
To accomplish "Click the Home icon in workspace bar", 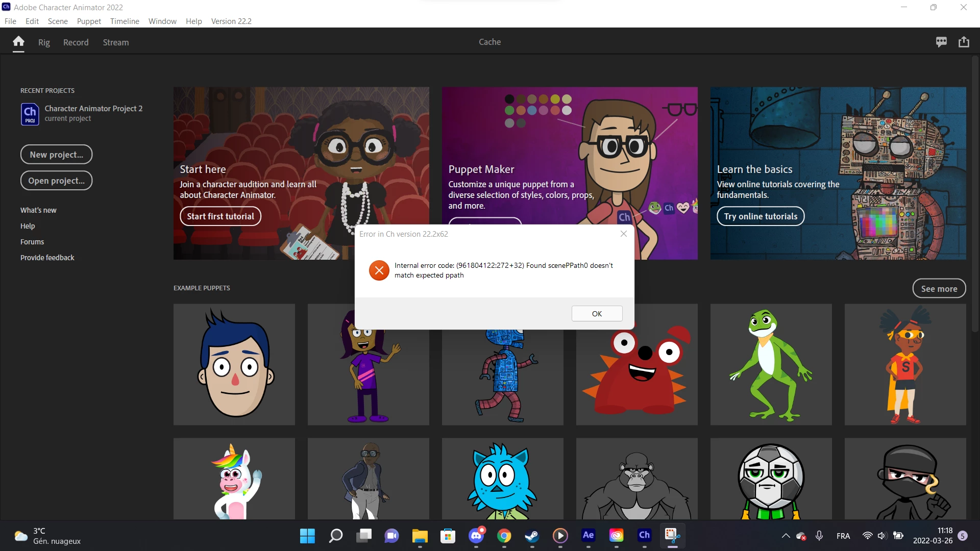I will pos(18,42).
